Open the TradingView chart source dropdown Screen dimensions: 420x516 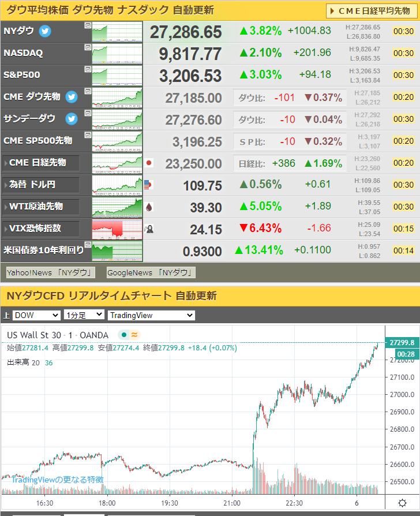(x=151, y=315)
